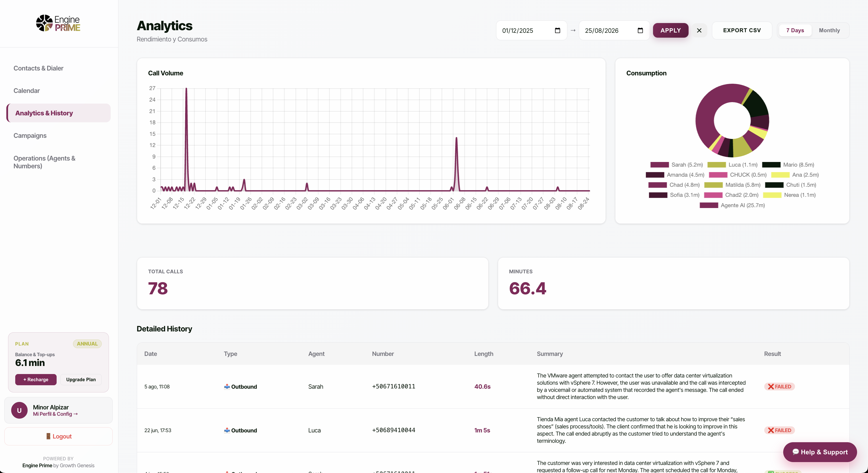Toggle Ana (2.5m) legend swatch
868x473 pixels.
[x=780, y=175]
